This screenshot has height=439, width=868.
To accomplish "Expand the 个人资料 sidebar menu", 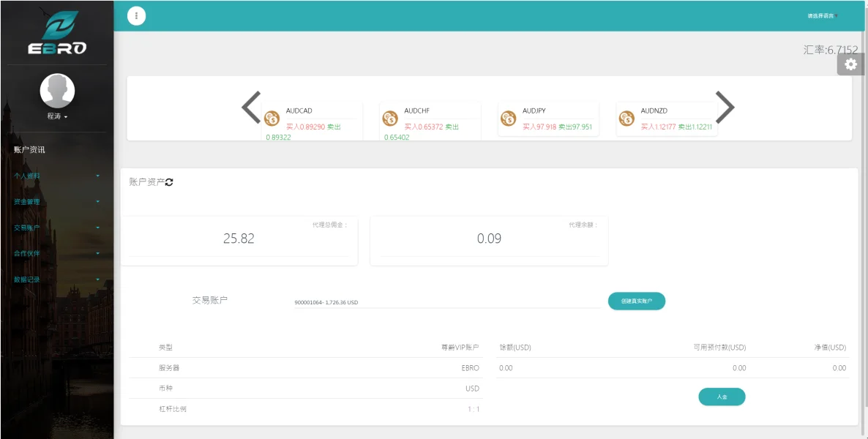I will (x=57, y=176).
